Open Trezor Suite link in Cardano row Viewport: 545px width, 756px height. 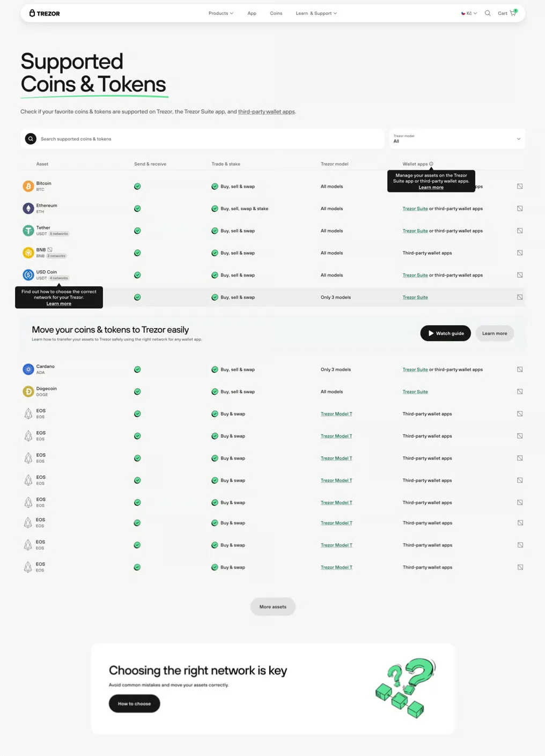pos(415,369)
